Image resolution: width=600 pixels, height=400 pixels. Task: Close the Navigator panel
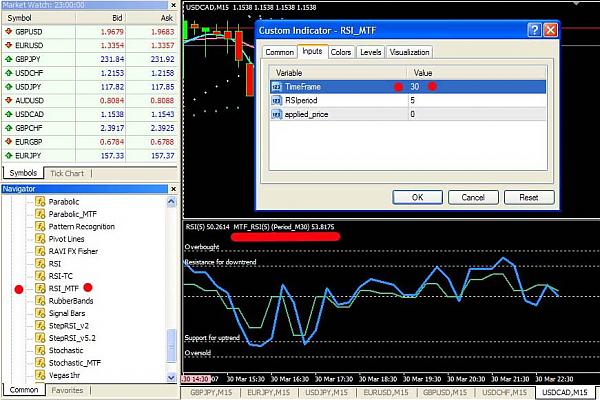tap(173, 189)
